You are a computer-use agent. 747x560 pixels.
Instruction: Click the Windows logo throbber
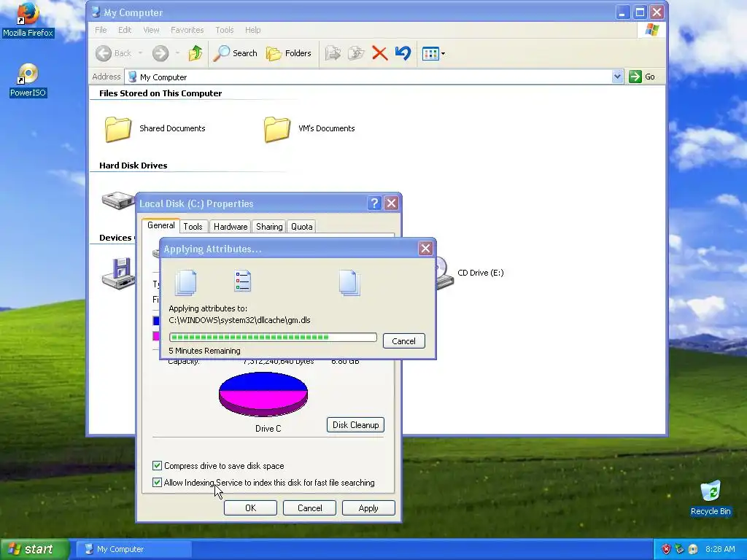(651, 30)
